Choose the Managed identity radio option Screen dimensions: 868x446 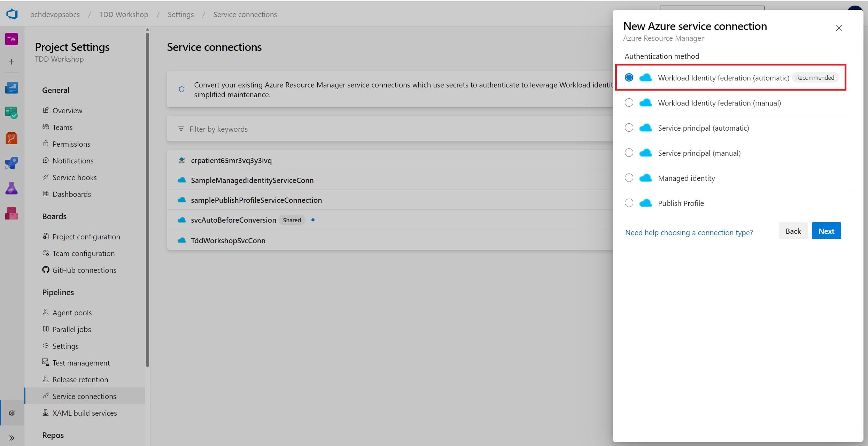coord(629,178)
